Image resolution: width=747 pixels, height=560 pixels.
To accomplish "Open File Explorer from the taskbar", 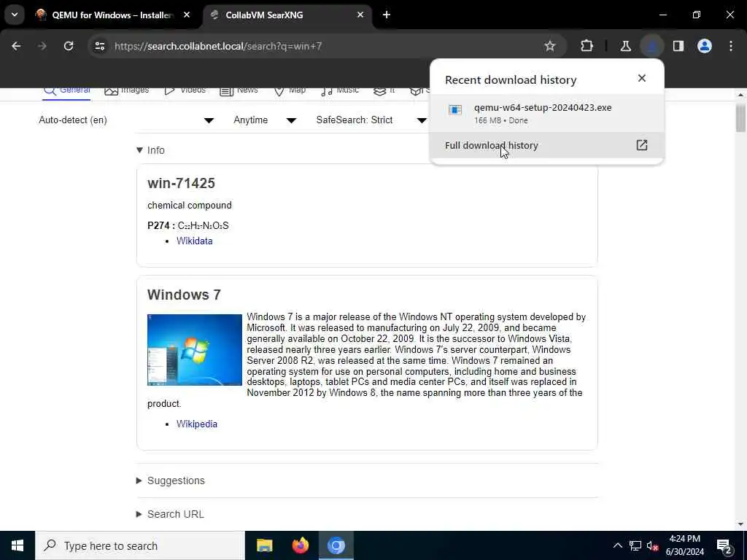I will (x=264, y=545).
